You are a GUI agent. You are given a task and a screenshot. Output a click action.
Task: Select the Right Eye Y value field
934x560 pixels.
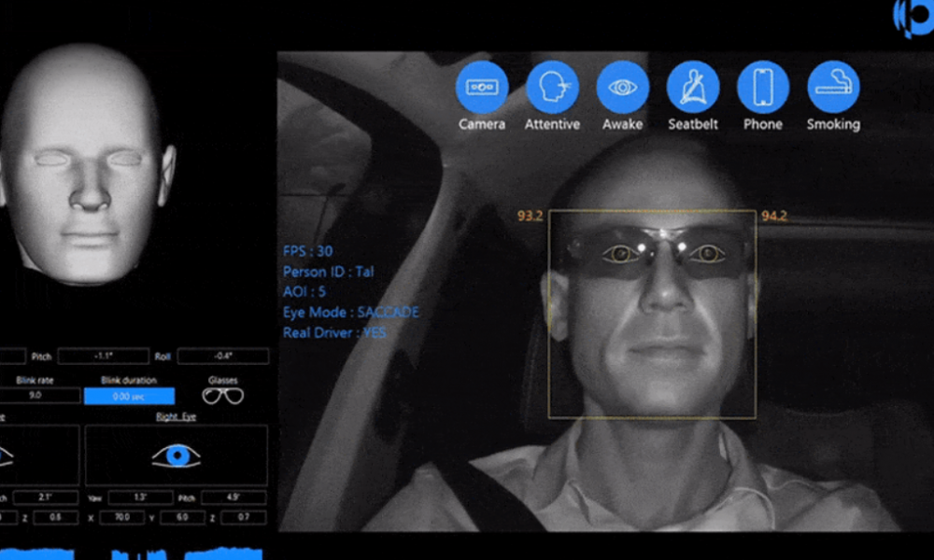point(183,518)
